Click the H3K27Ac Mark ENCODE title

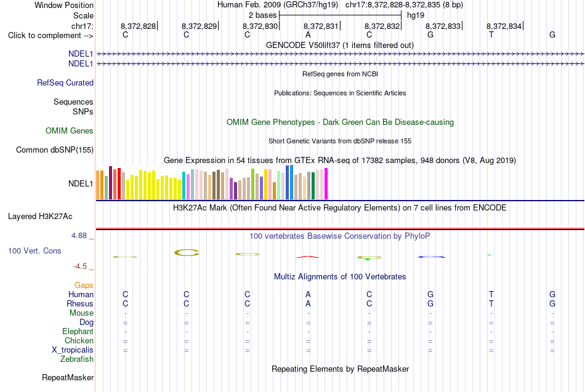(340, 208)
